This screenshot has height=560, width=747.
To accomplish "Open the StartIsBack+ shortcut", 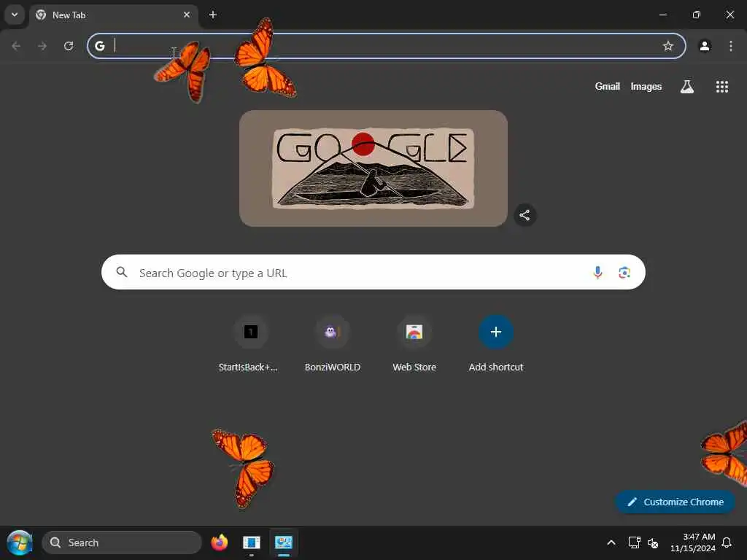I will tap(251, 344).
